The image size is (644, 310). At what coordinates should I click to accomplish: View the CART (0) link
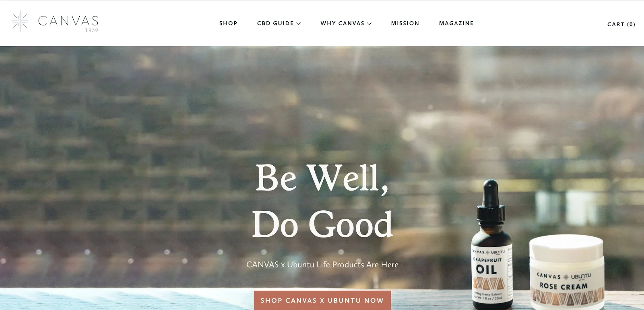pyautogui.click(x=621, y=24)
